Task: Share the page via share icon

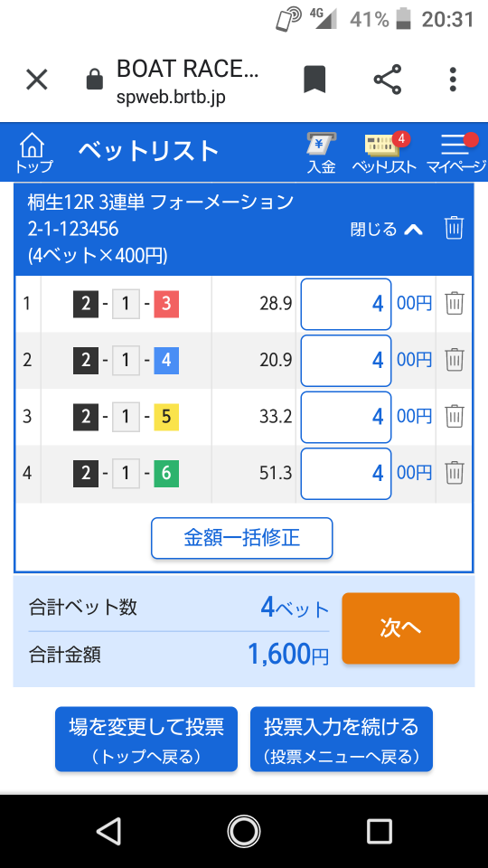Action: coord(388,80)
